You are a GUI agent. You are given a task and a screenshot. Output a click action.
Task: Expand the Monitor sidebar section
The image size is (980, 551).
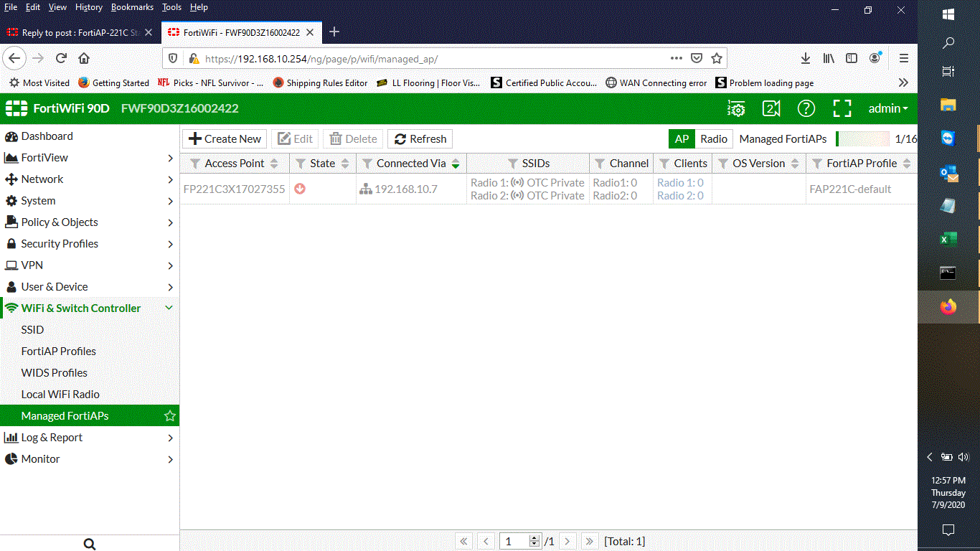89,459
